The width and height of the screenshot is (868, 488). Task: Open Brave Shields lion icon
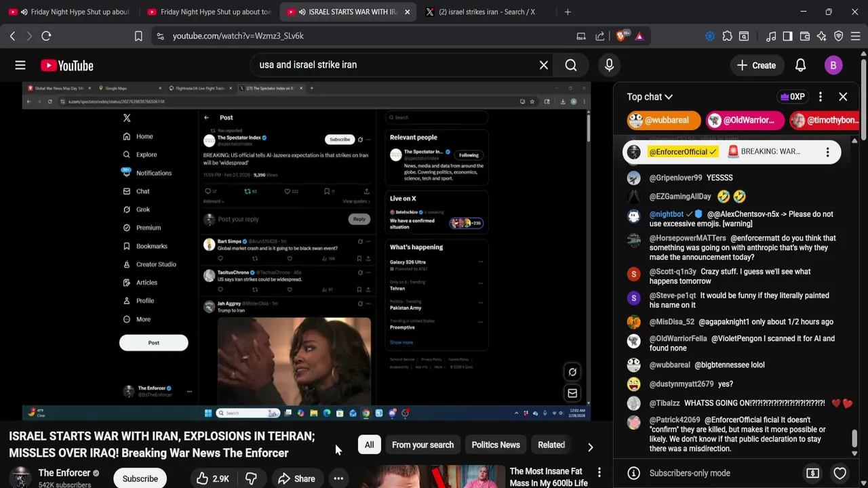pyautogui.click(x=621, y=36)
